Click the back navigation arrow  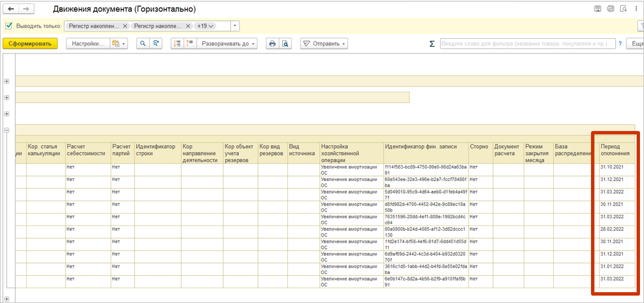coord(11,9)
